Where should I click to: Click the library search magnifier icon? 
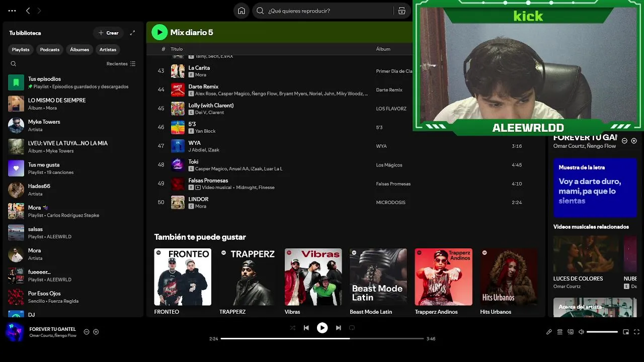14,64
